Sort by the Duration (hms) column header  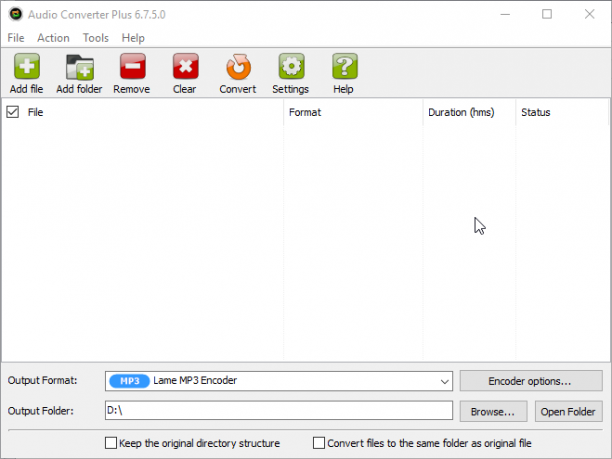coord(469,112)
